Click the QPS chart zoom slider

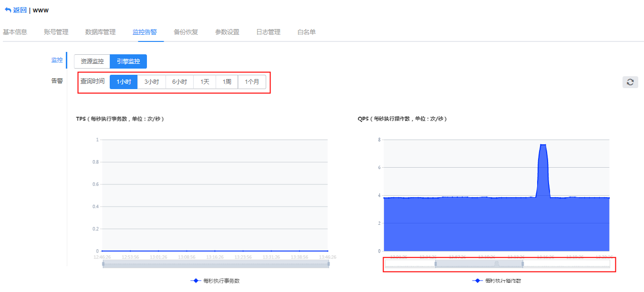point(478,264)
